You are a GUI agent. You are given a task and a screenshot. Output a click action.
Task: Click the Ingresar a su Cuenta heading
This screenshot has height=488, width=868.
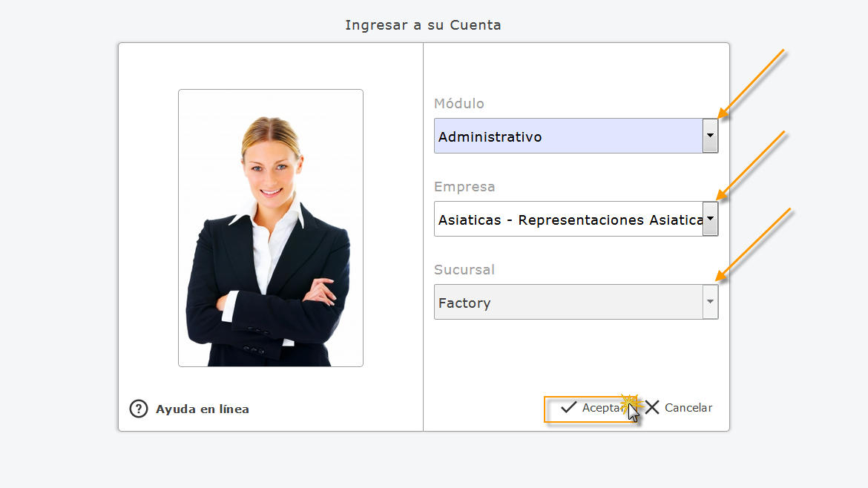coord(423,24)
